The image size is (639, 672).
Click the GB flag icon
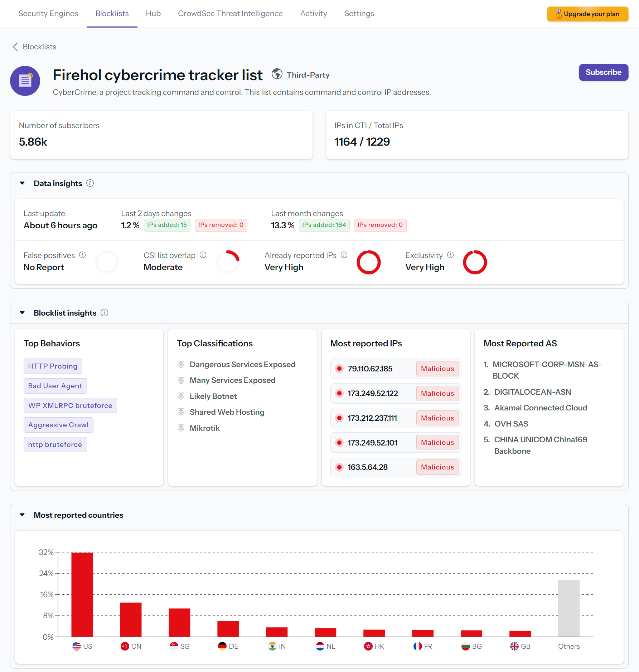click(514, 646)
